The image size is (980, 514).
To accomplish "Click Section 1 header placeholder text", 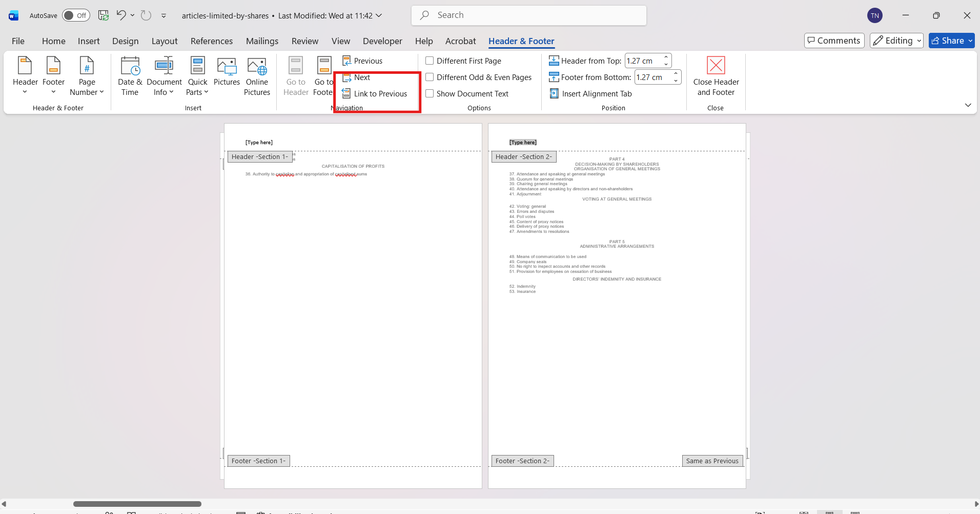I will (259, 143).
